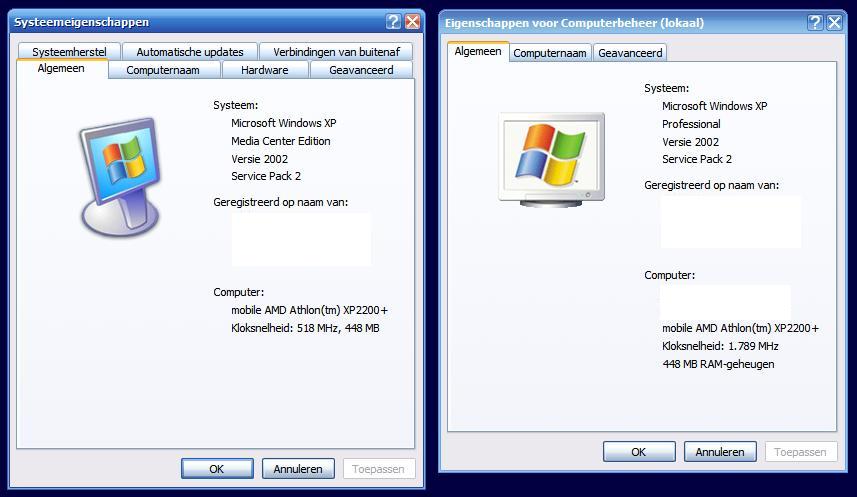Click 'Geregistreerd op naam van:' in Systeemeigenschappen

tap(280, 202)
